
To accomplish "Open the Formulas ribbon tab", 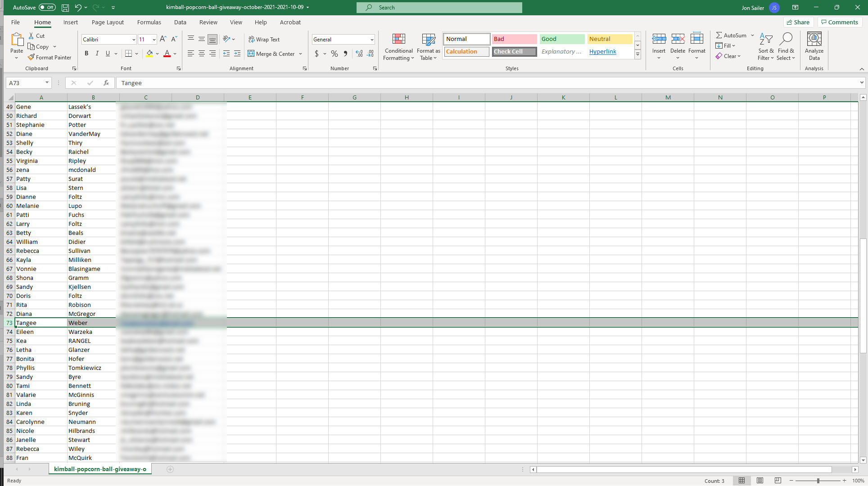I will pyautogui.click(x=149, y=22).
